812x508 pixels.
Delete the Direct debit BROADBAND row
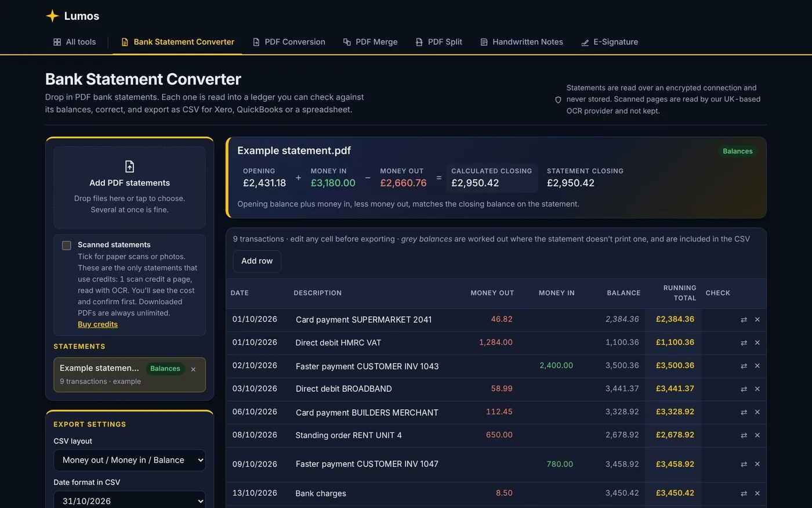click(x=757, y=389)
